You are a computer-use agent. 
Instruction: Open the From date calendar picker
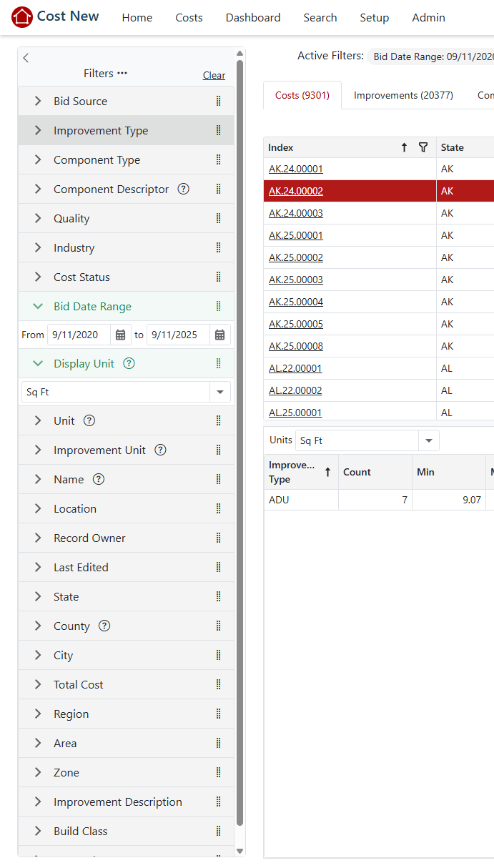[121, 335]
